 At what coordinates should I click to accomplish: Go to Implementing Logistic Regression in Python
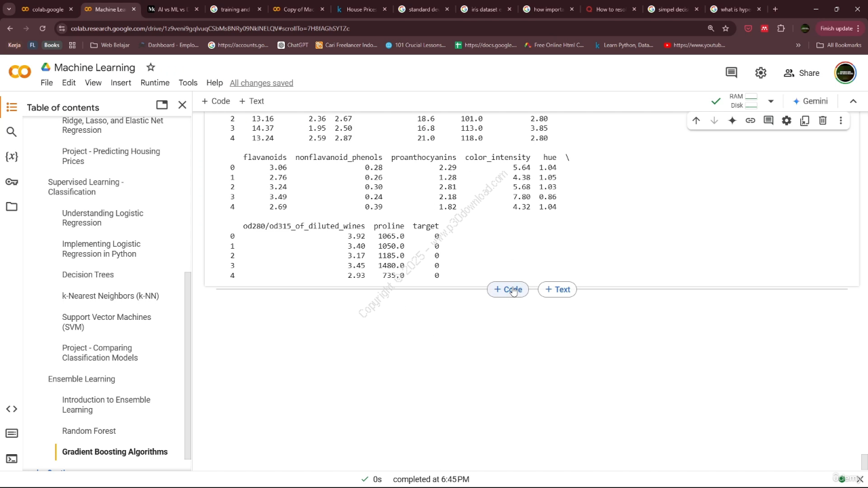(101, 249)
